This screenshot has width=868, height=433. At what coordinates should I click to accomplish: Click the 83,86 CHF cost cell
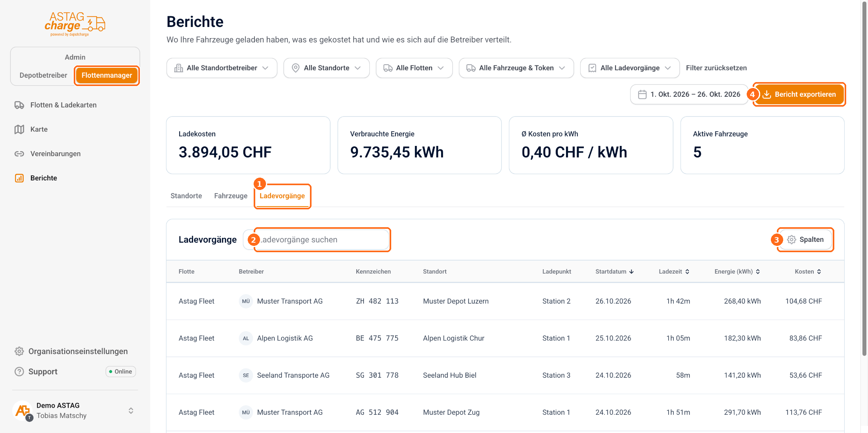click(805, 338)
